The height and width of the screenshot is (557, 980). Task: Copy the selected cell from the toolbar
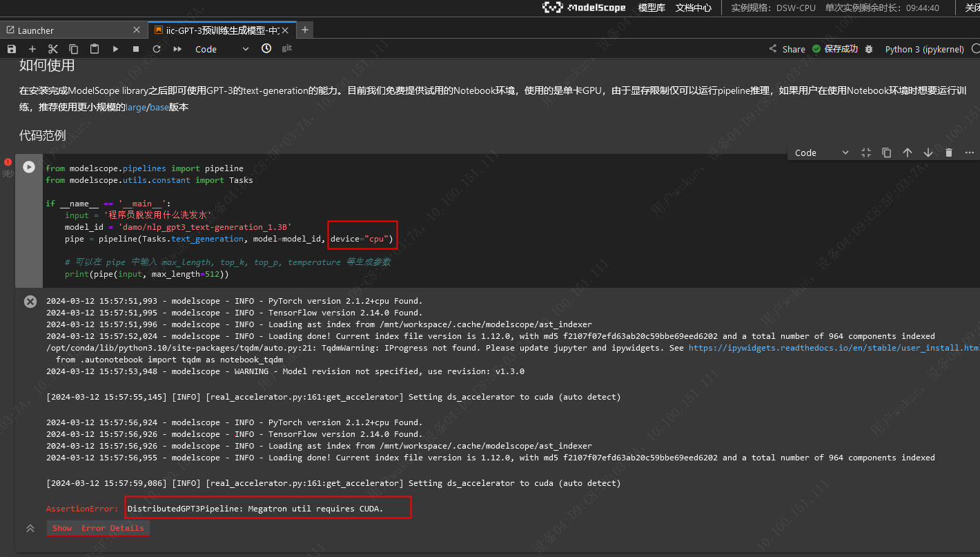click(x=74, y=49)
